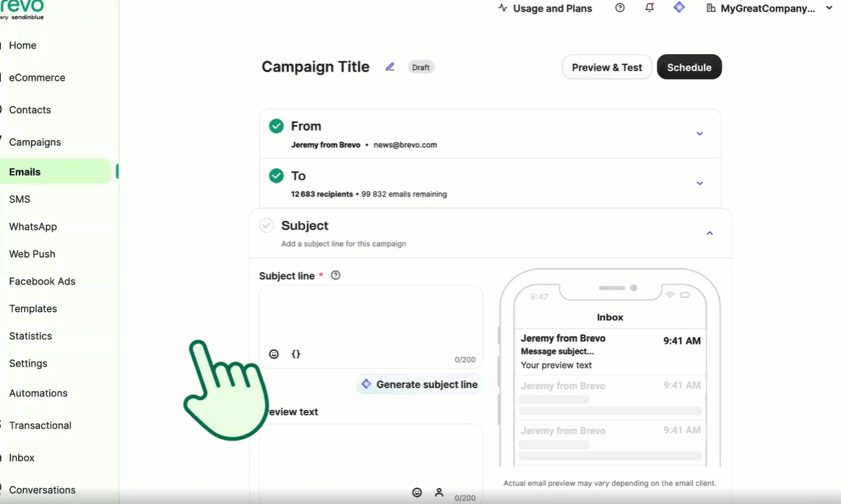Open SMS campaigns in the sidebar
Screen dimensions: 841x504
pos(20,199)
